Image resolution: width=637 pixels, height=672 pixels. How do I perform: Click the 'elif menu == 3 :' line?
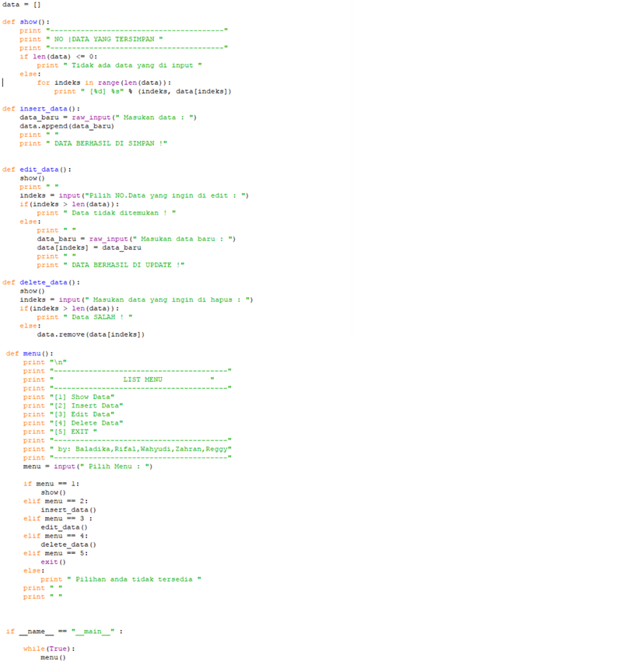(x=58, y=519)
